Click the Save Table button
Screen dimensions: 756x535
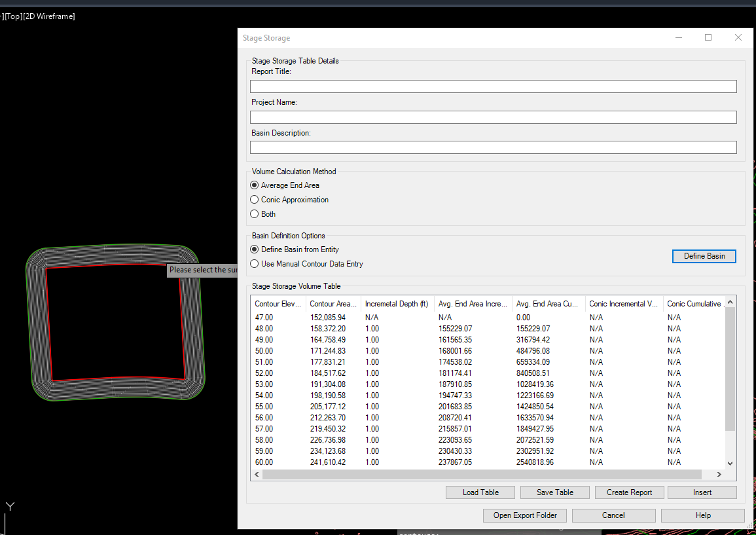554,492
